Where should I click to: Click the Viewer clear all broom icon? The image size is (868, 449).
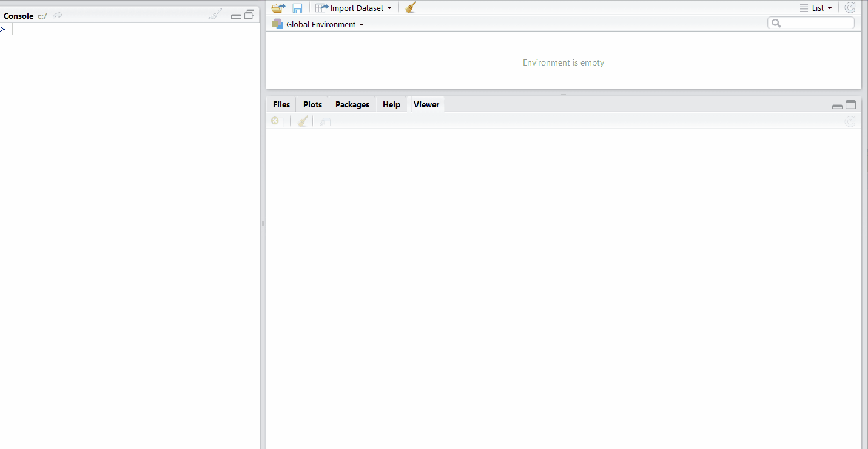pyautogui.click(x=303, y=121)
